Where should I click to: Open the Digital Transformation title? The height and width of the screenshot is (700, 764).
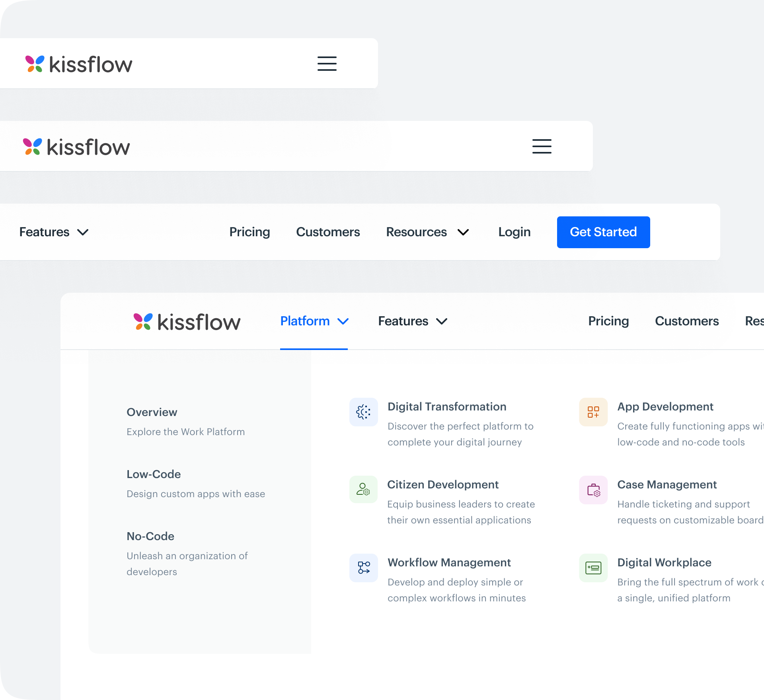tap(447, 407)
